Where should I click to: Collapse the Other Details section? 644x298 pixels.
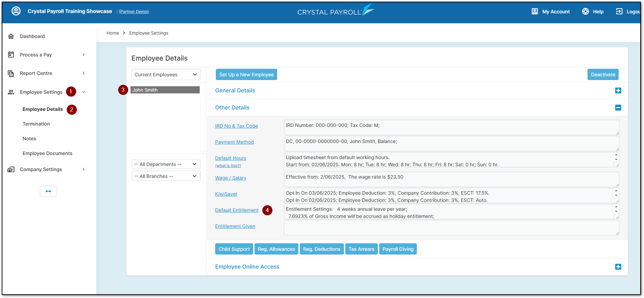click(x=618, y=108)
